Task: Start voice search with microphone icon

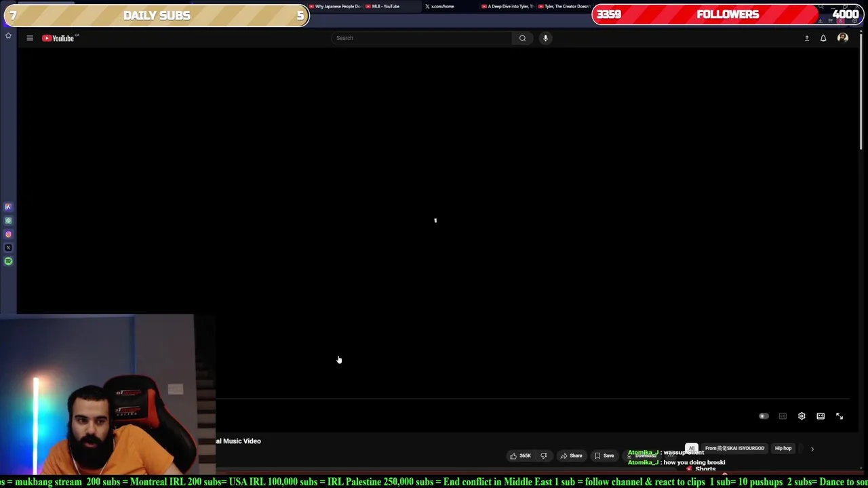Action: (x=545, y=38)
